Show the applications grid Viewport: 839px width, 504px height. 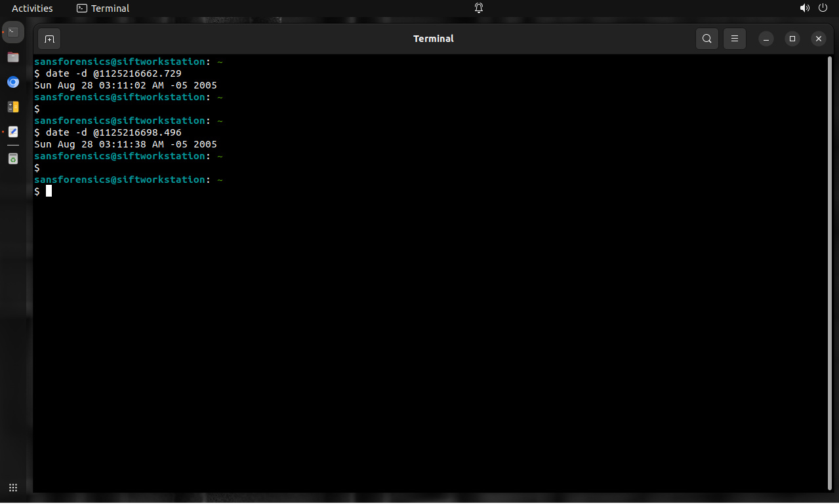[13, 488]
